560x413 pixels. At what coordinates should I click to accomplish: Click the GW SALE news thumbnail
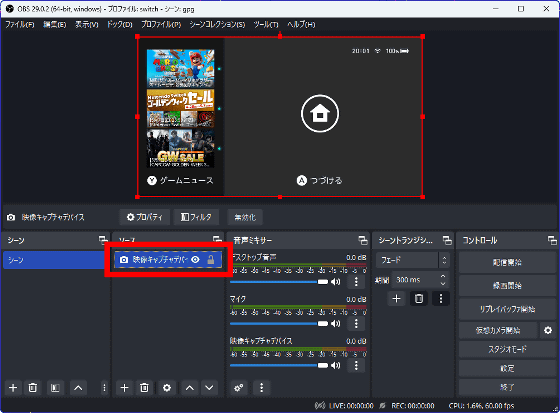click(x=181, y=148)
